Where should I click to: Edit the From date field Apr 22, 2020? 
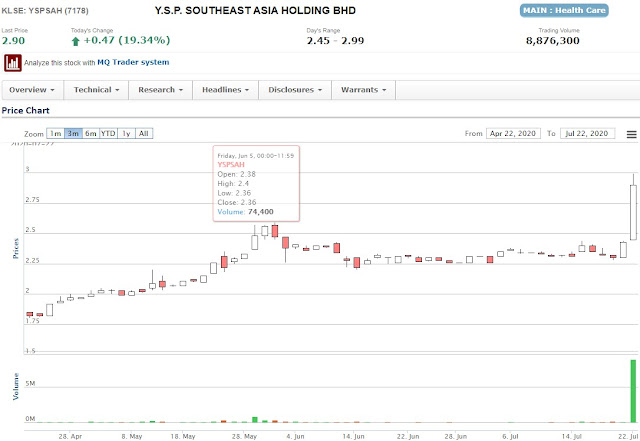(x=513, y=134)
